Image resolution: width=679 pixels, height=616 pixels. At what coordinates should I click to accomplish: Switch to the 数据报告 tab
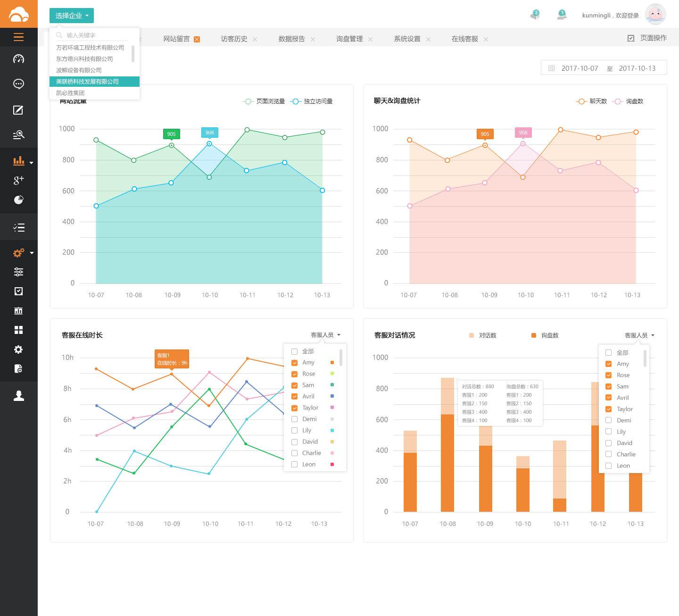292,39
